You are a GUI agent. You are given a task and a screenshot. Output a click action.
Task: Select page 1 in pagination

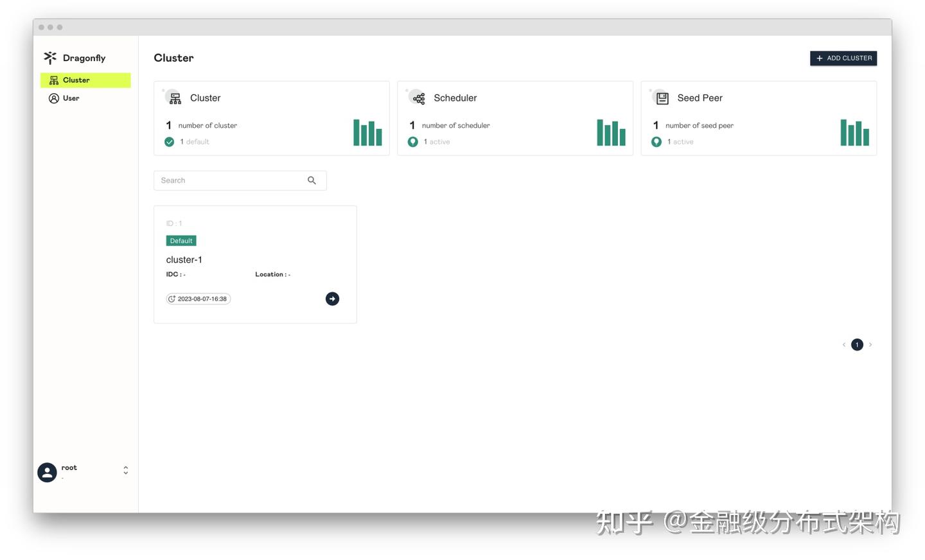(857, 345)
